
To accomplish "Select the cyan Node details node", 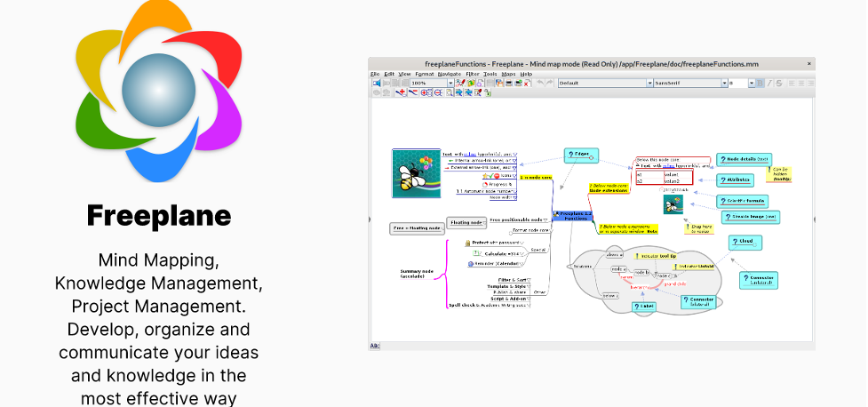I will point(744,159).
